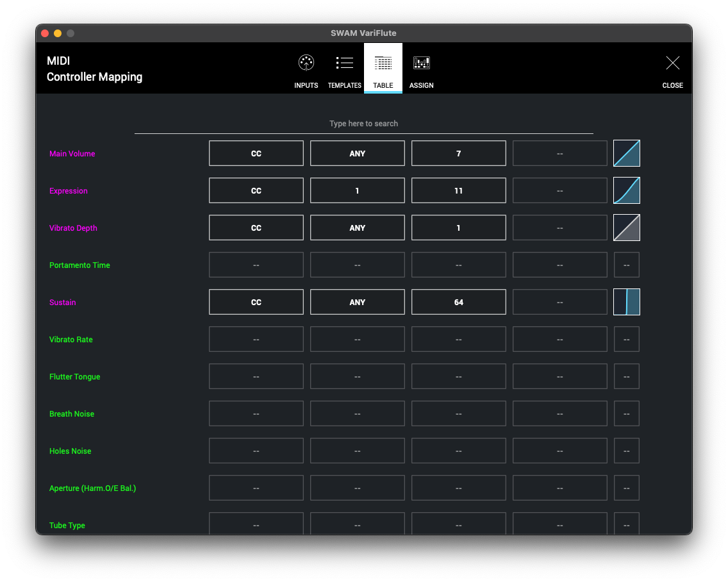Click Breath Noise empty curve box
728x582 pixels.
coord(626,414)
